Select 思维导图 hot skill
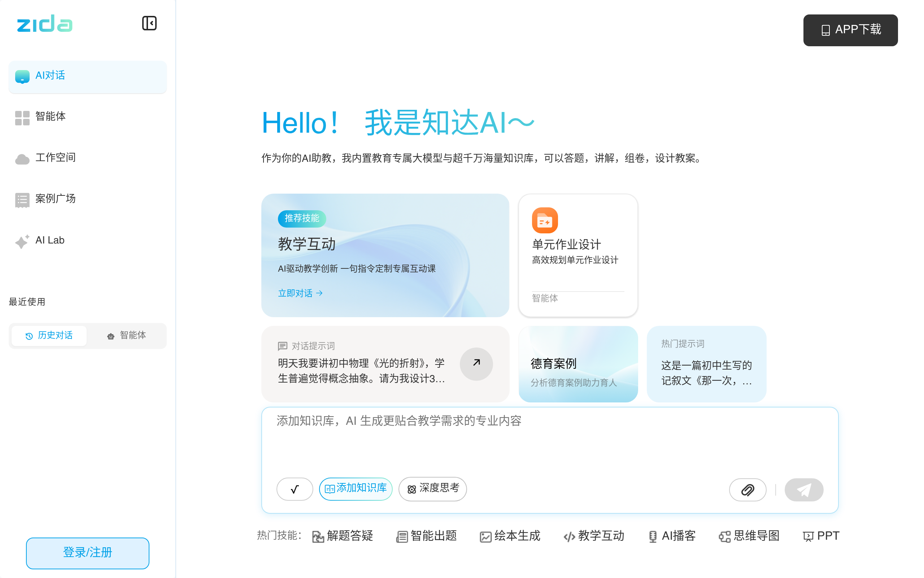The height and width of the screenshot is (578, 924). click(x=749, y=536)
